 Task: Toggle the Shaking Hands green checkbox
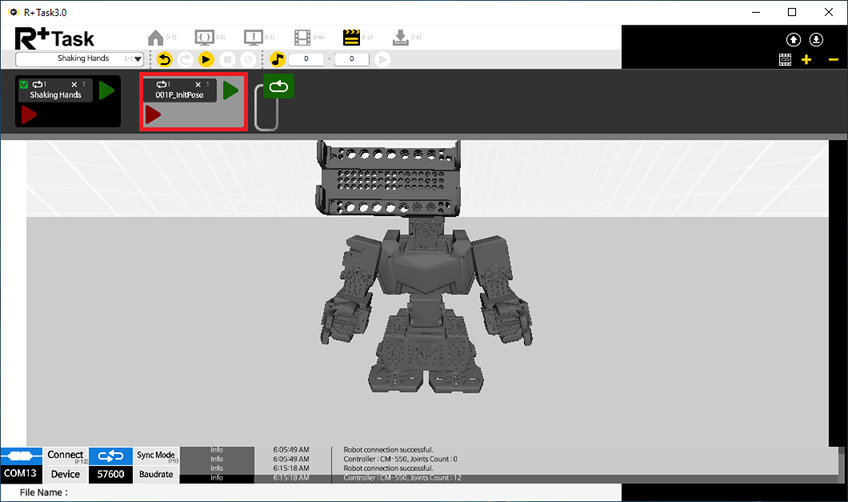pos(25,85)
